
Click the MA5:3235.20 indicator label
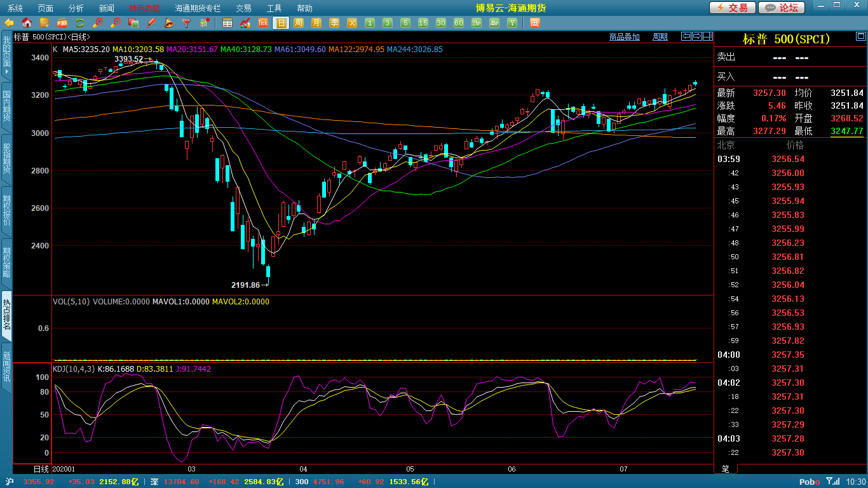click(x=86, y=49)
